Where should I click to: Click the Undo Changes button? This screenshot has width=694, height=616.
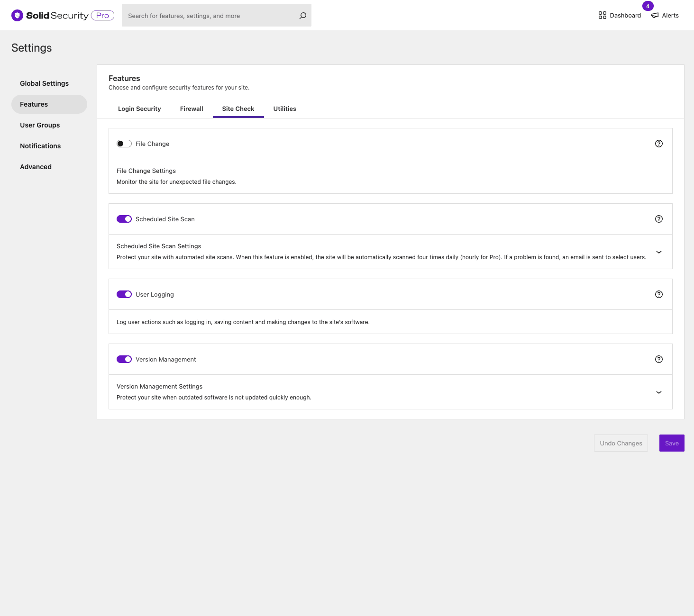tap(621, 443)
